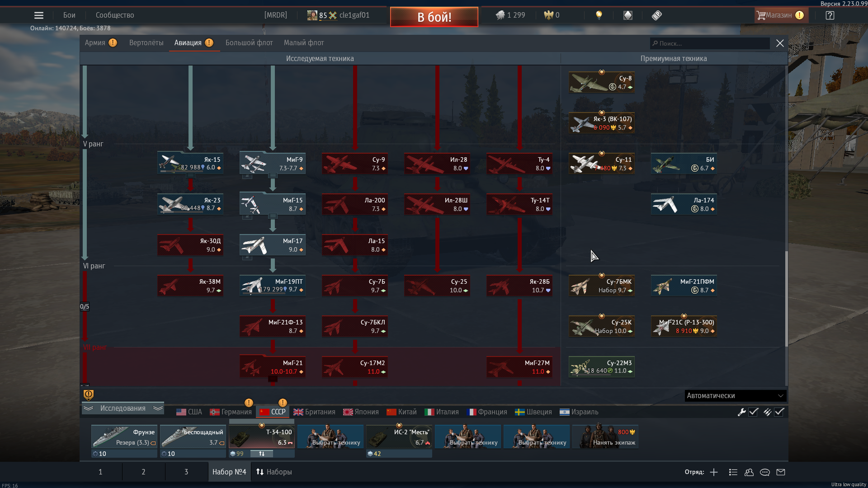Open the Бои menu
Viewport: 868px width, 488px height.
pos(69,15)
